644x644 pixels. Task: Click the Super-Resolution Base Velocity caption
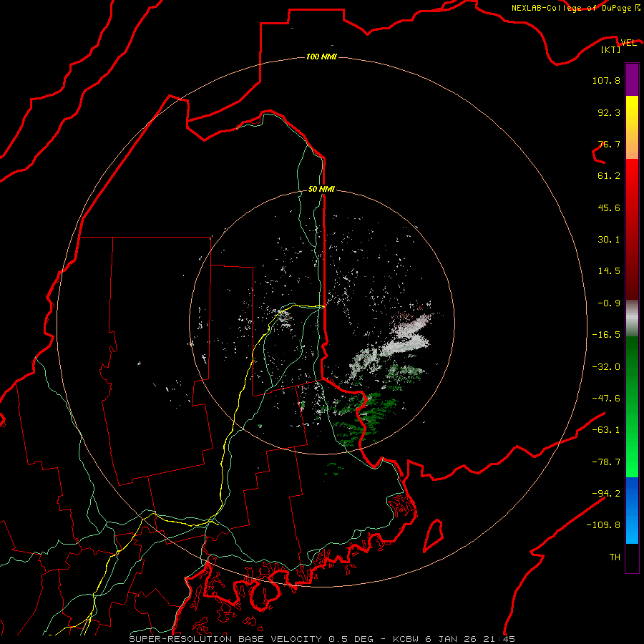pos(321,639)
